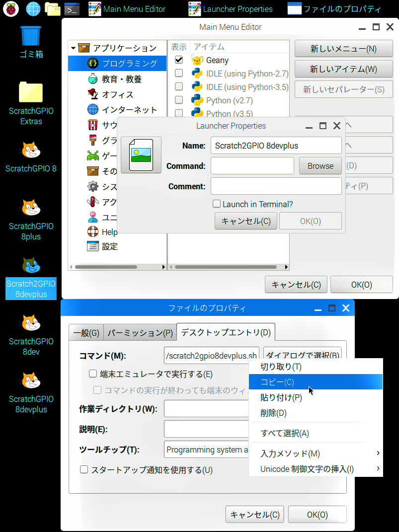Choose すべて選択 from the context menu
Image resolution: width=399 pixels, height=532 pixels.
pos(316,433)
